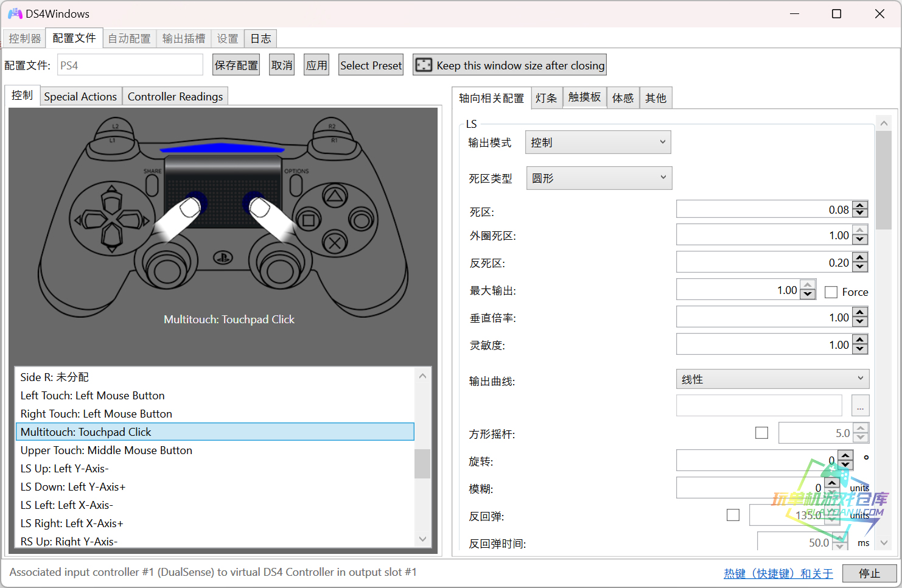The width and height of the screenshot is (902, 588).
Task: Decrease the 最大输出 value with the down arrow
Action: pos(808,294)
